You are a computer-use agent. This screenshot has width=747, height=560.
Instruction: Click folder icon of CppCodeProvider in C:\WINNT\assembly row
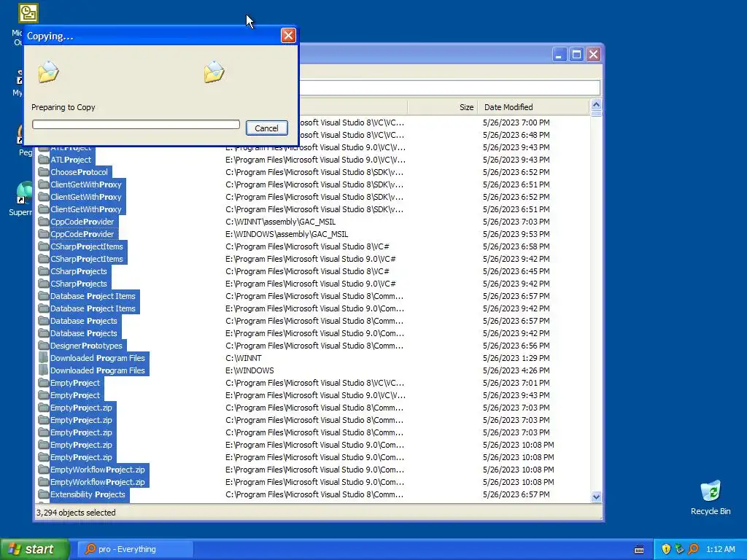pos(43,222)
